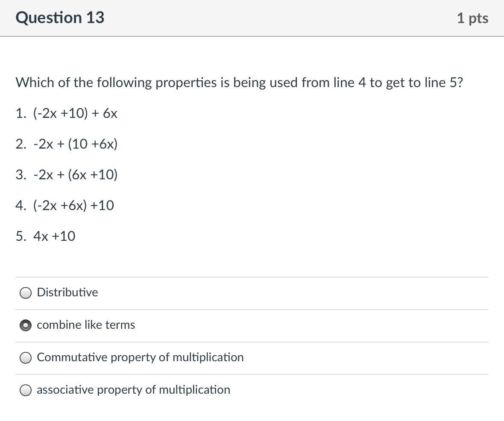This screenshot has width=504, height=421.
Task: Choose the Commutative property of multiplication radio button
Action: point(26,358)
